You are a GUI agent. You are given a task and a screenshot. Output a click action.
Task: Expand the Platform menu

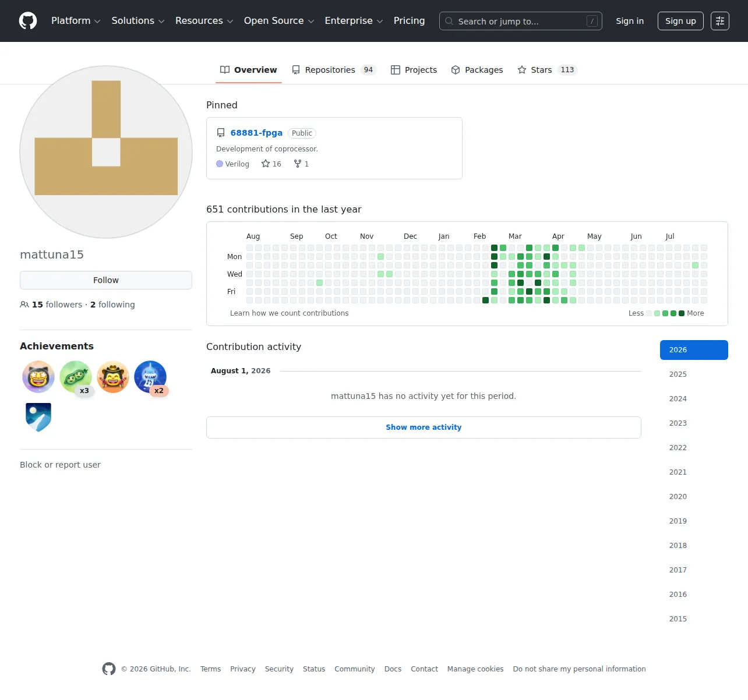76,21
